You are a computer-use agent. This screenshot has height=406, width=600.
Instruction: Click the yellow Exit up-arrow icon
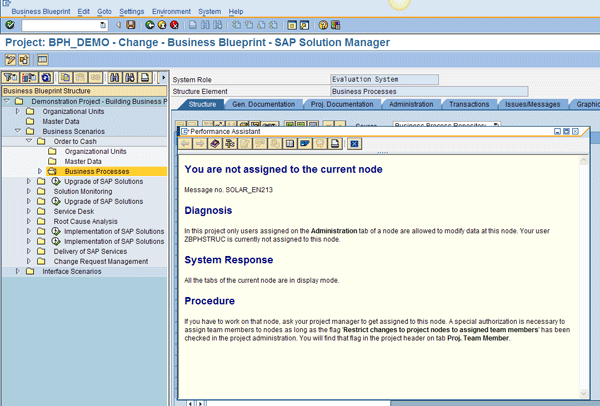(163, 24)
